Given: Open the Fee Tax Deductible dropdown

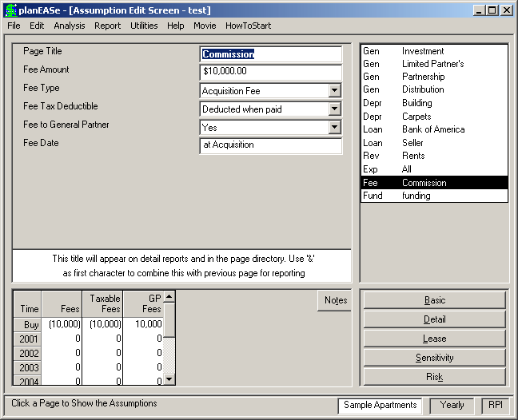Looking at the screenshot, I should (334, 109).
